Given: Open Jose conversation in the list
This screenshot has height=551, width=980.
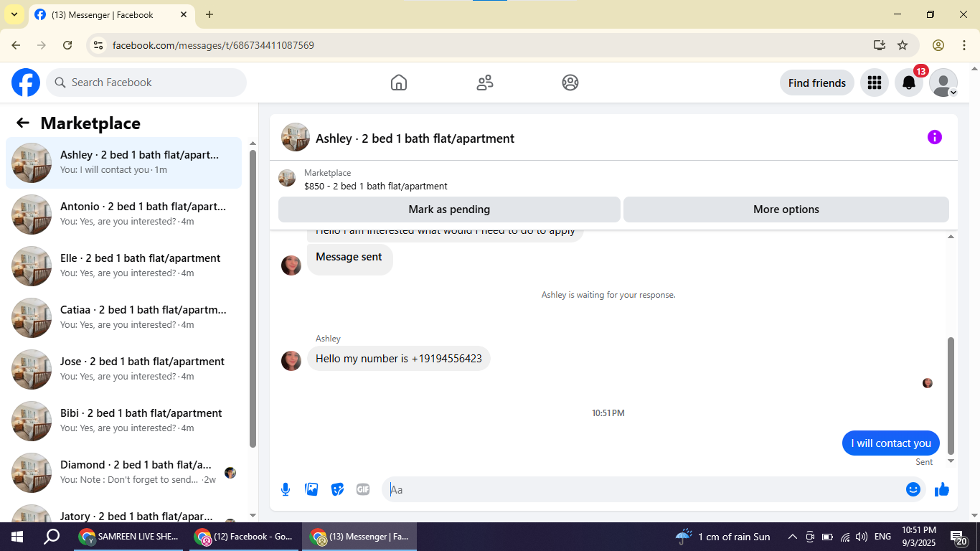Looking at the screenshot, I should pos(124,369).
